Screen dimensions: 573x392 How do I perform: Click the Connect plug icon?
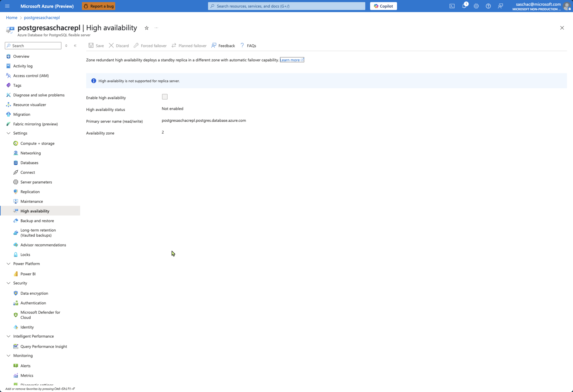[x=16, y=172]
